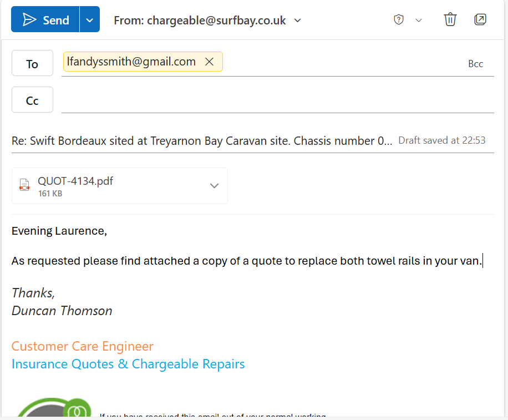Viewport: 508px width, 420px height.
Task: Open the QUOT-4134.pdf attachment name
Action: coord(75,181)
